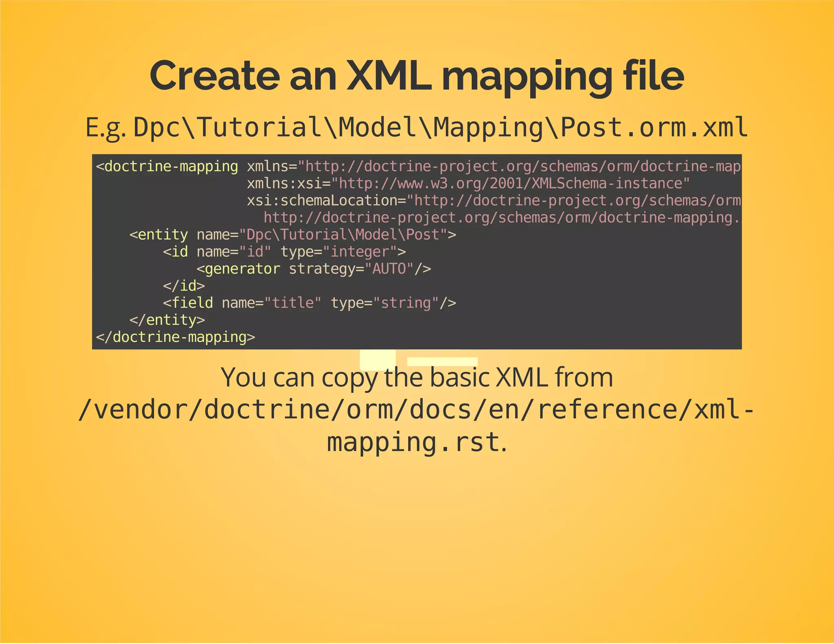The width and height of the screenshot is (834, 644).
Task: Click the indented doctrine-mapping schema URL line
Action: tap(503, 218)
